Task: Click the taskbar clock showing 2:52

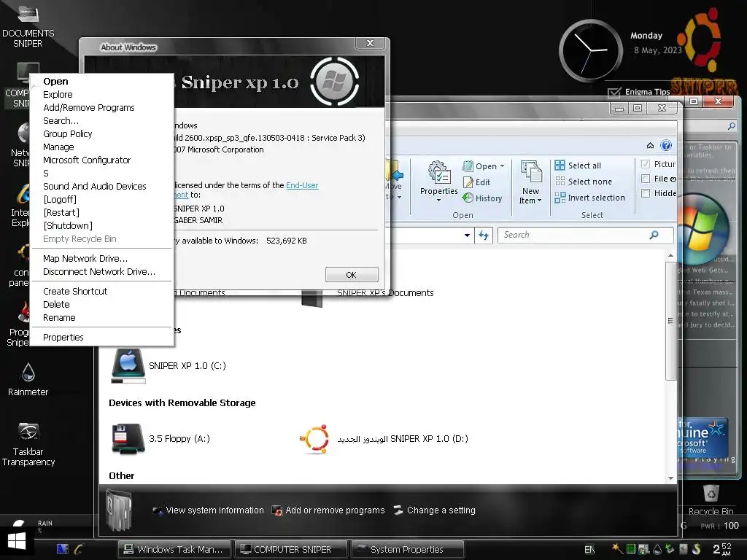Action: (x=722, y=549)
